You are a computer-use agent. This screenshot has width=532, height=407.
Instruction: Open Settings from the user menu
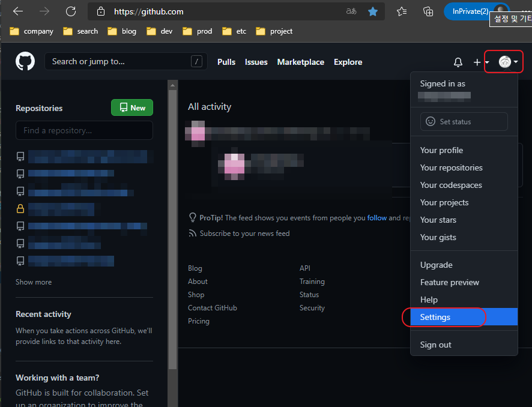pos(464,317)
